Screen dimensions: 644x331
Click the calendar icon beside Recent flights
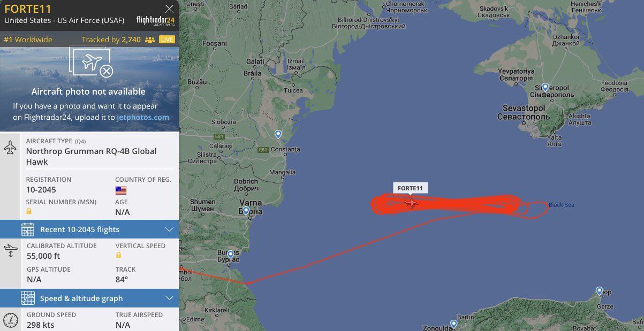(28, 229)
